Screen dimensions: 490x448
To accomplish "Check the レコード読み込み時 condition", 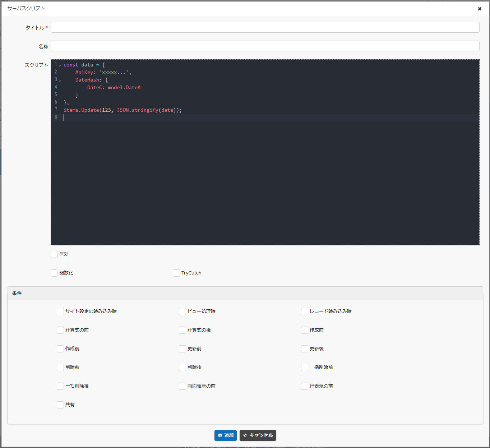I will [304, 311].
